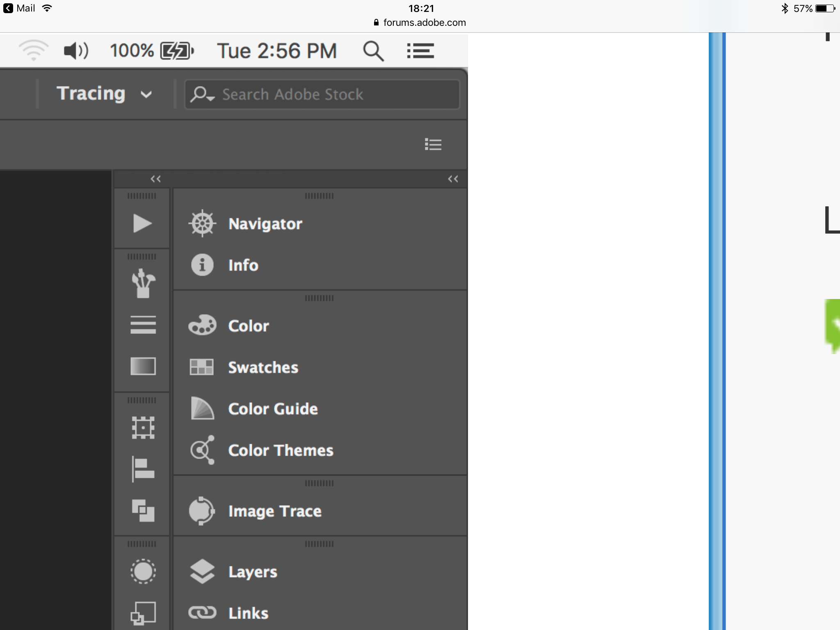Collapse the expanded panel dock

tap(453, 178)
